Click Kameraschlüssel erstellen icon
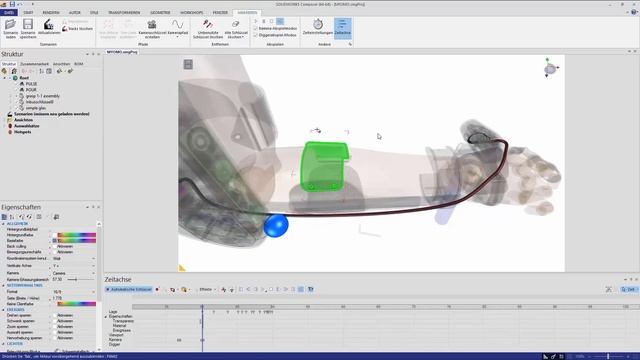The image size is (640, 360). (152, 24)
